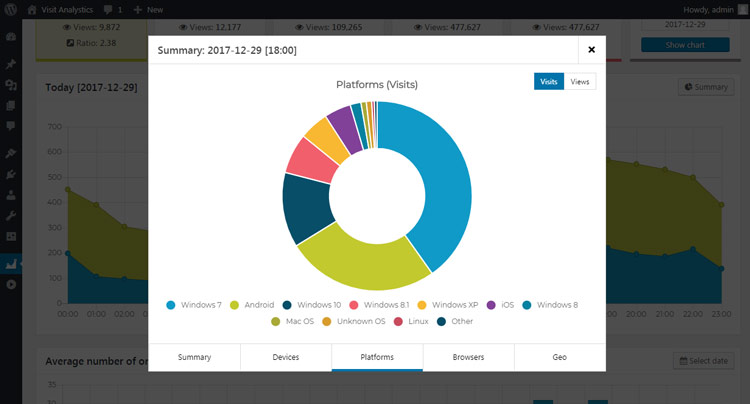Screen dimensions: 750x404
Task: Open the Pages sidebar icon
Action: click(11, 106)
